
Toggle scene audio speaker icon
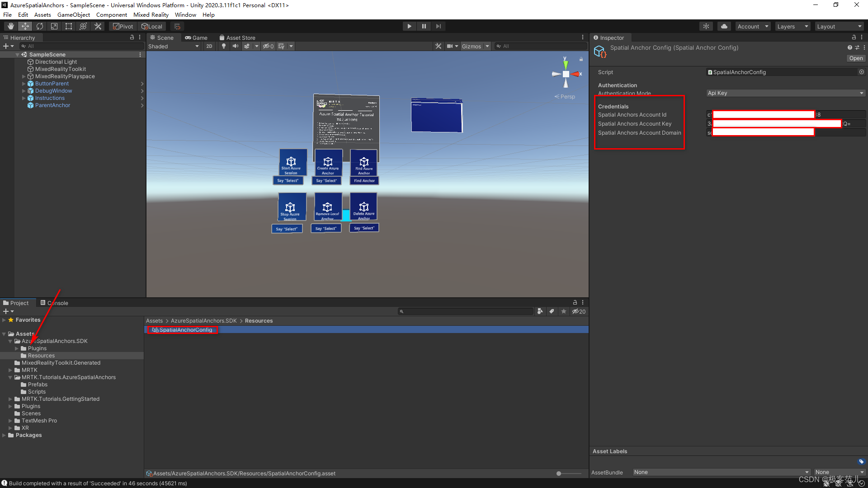coord(235,46)
